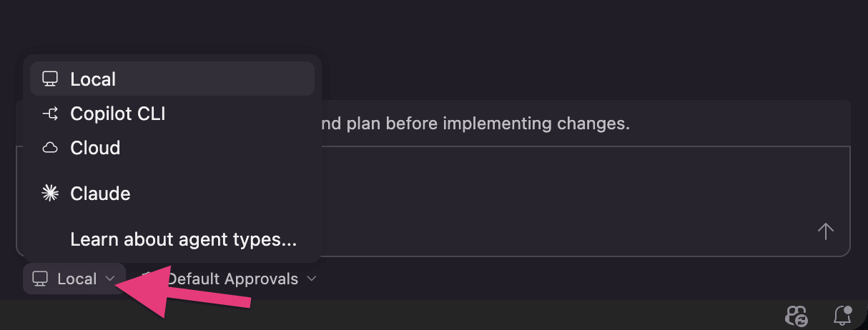Select the Local agent menu entry

tap(93, 79)
